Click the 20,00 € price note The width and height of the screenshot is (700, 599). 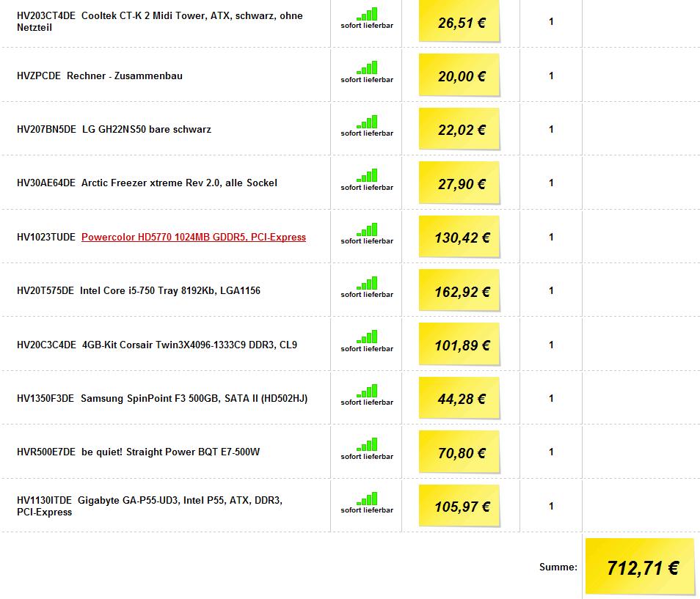[459, 75]
